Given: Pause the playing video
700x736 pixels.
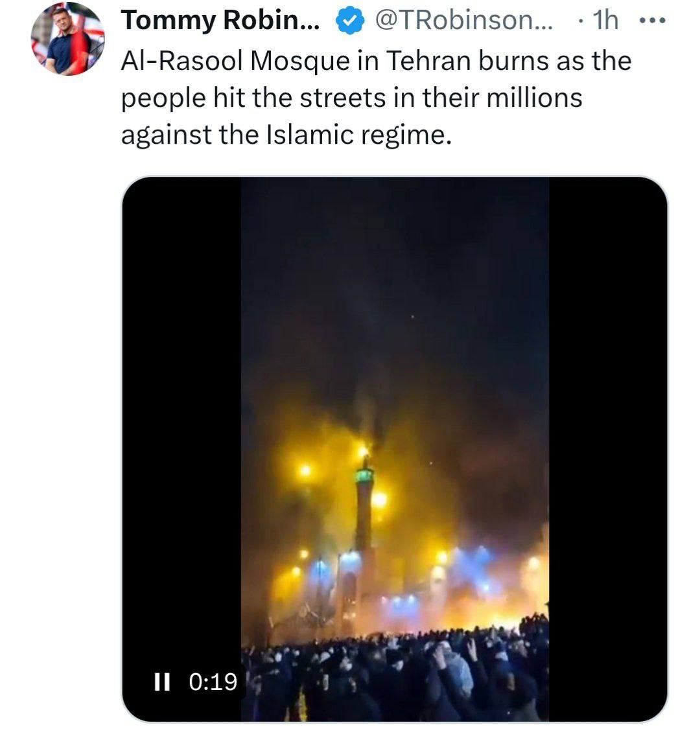Looking at the screenshot, I should (x=163, y=682).
